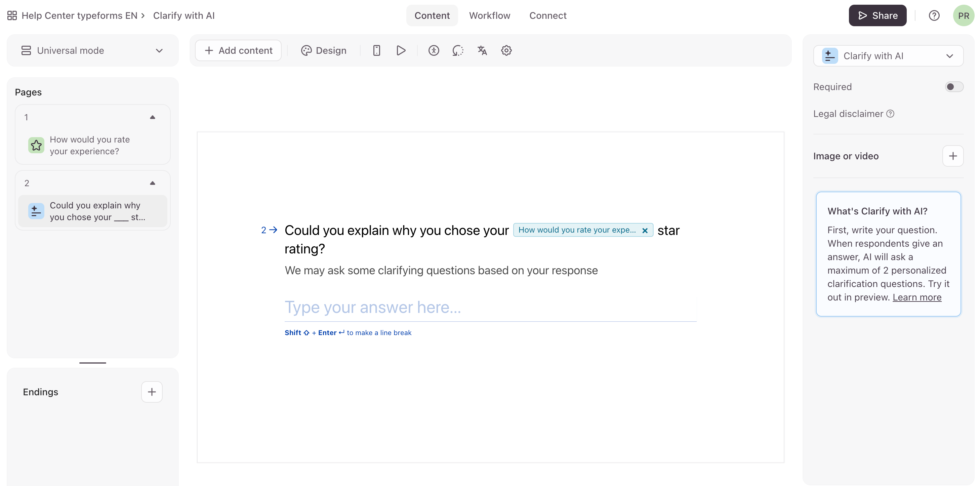Click the Share button
The height and width of the screenshot is (486, 980).
coord(877,15)
